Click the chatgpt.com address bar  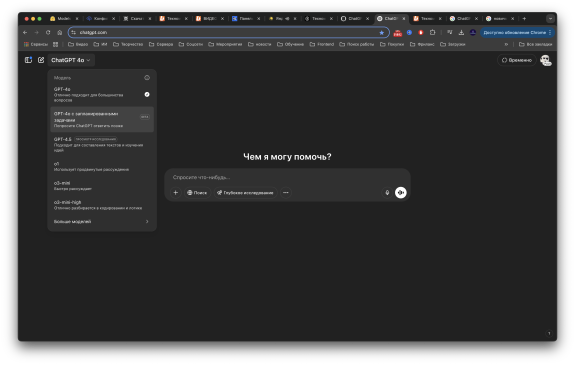[x=227, y=32]
